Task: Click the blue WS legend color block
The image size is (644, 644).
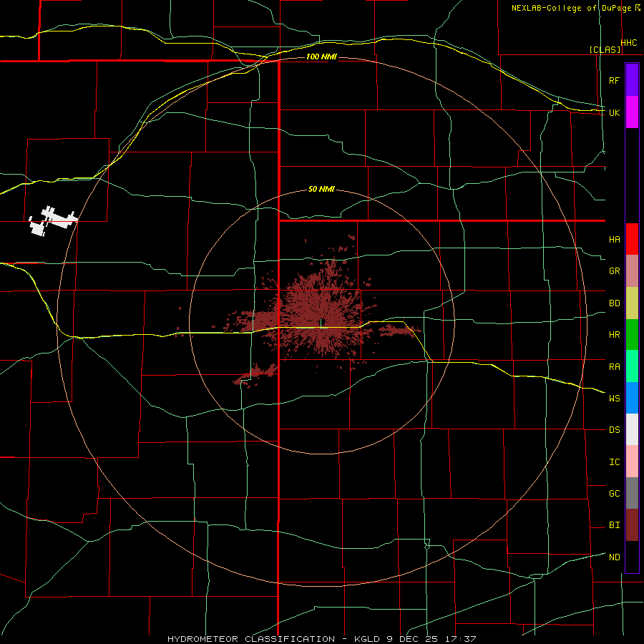Action: [x=632, y=398]
